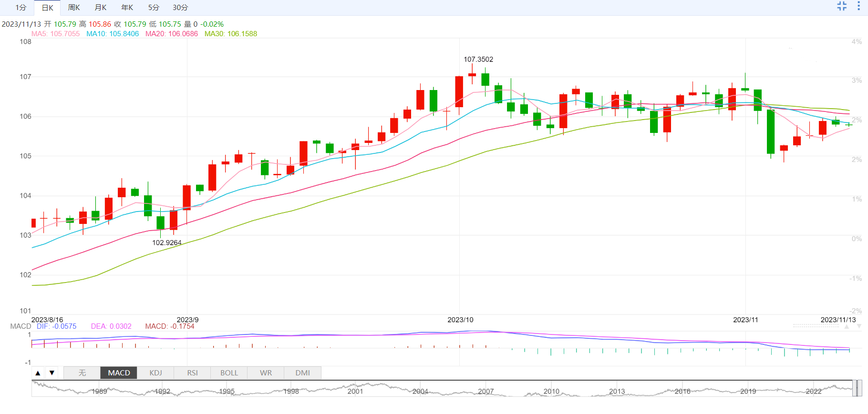
Task: Open the 月K monthly chart
Action: 101,8
